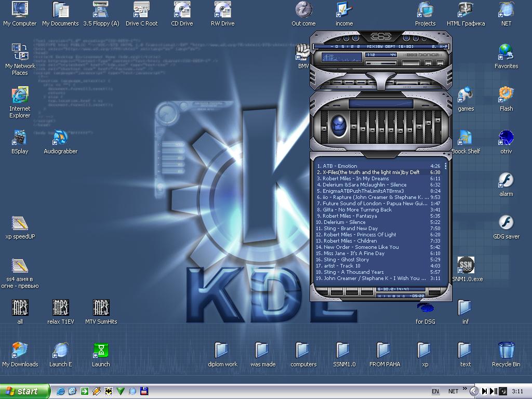Launch the Audiograbber icon
The width and height of the screenshot is (532, 399).
[60, 141]
